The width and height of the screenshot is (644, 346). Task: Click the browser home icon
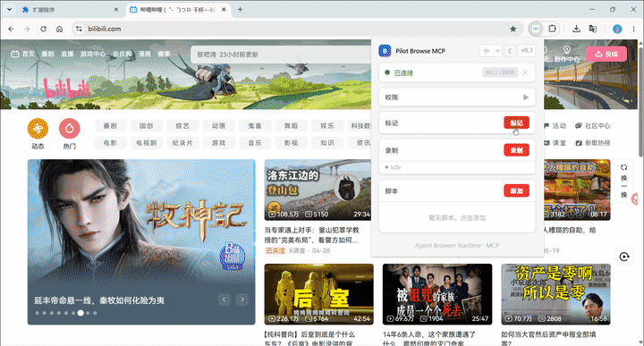60,29
